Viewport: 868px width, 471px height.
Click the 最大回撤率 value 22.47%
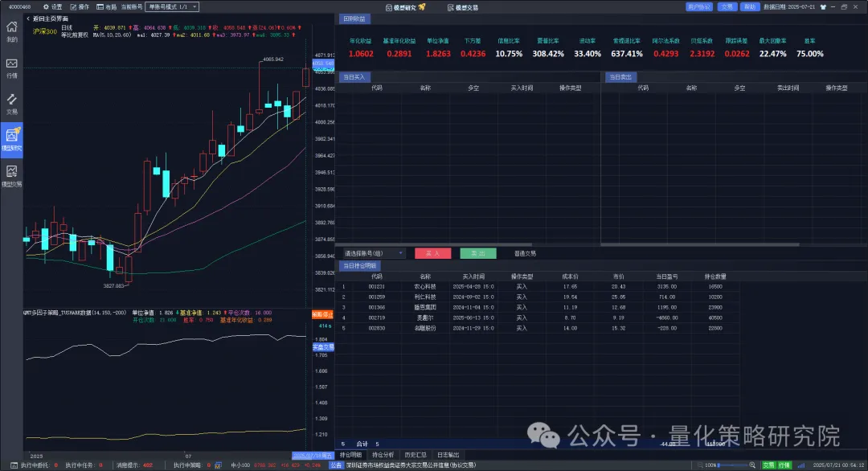point(773,54)
